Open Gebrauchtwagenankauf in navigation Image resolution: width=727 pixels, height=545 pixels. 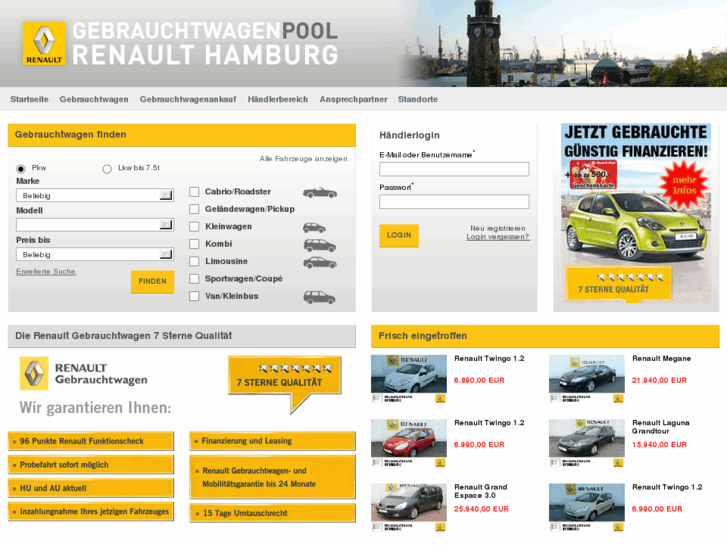(188, 99)
